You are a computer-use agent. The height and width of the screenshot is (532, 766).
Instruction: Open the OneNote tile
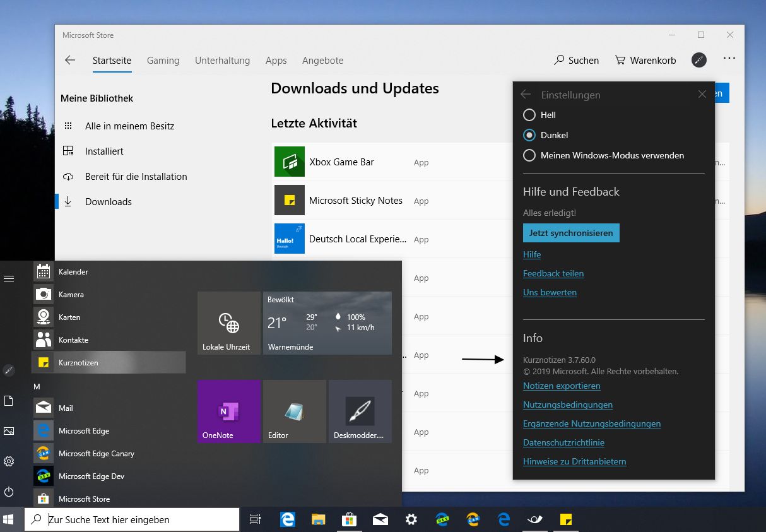coord(229,411)
